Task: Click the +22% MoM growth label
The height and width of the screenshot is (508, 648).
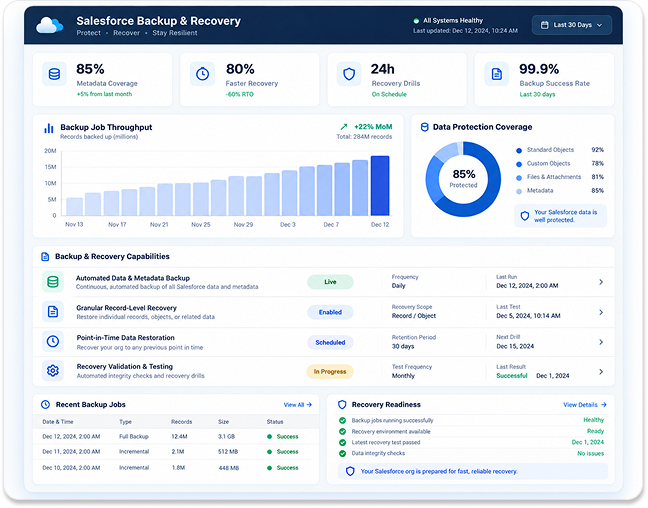Action: point(373,127)
